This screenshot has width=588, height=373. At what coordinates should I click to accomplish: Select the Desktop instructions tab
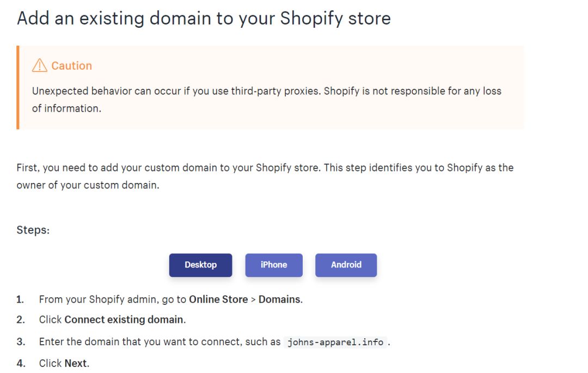point(200,265)
